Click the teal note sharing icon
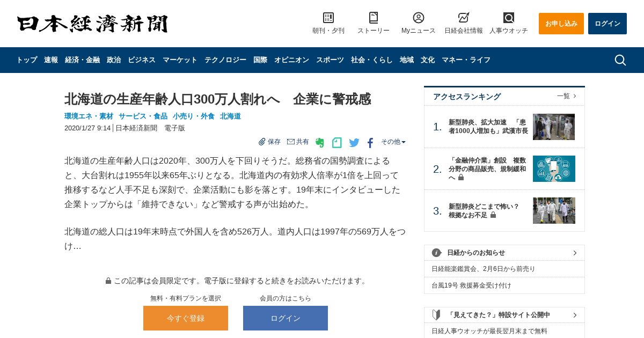The height and width of the screenshot is (338, 644). (x=336, y=143)
